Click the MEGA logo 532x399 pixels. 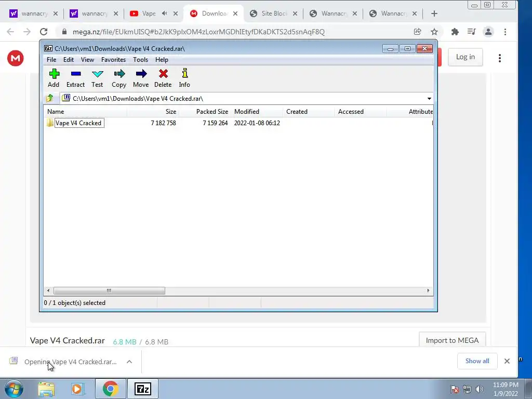15,58
